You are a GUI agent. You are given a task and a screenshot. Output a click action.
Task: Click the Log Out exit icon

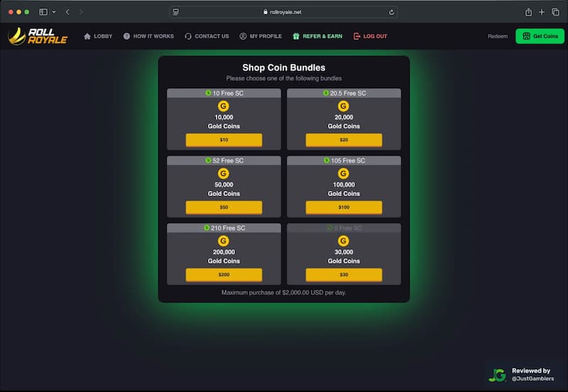tap(357, 36)
